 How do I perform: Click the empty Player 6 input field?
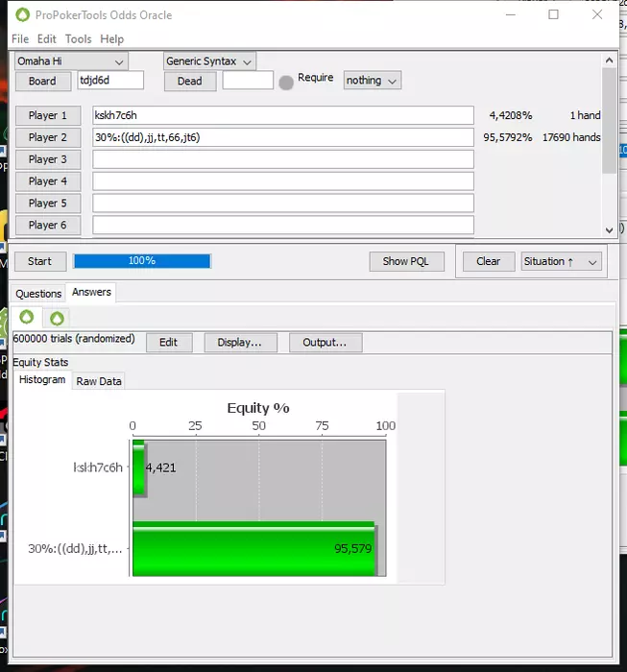pyautogui.click(x=283, y=225)
